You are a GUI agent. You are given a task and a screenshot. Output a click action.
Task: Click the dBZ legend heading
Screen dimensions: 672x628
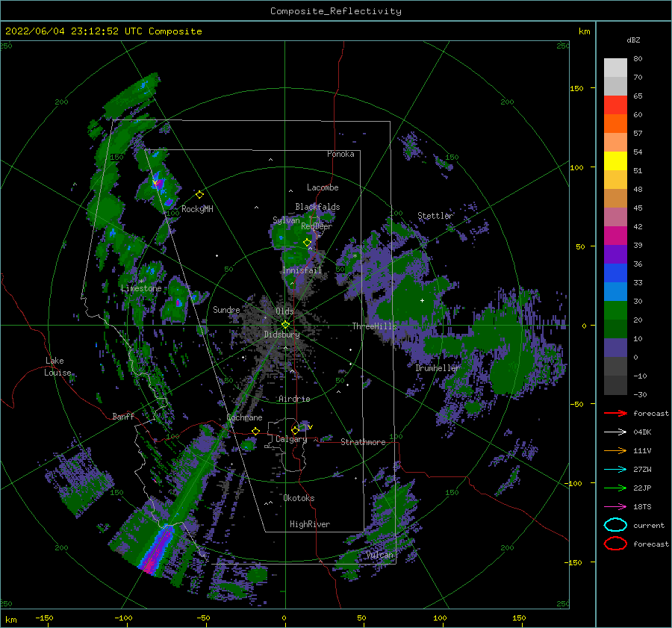click(633, 40)
